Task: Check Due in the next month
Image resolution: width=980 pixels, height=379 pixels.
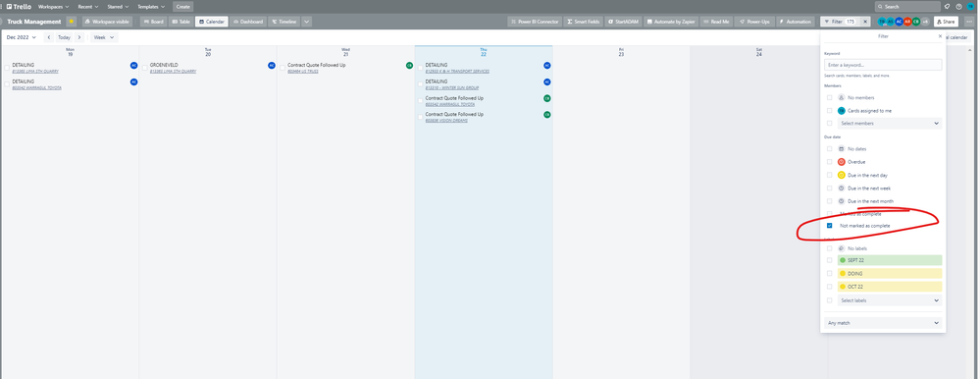Action: (x=829, y=201)
